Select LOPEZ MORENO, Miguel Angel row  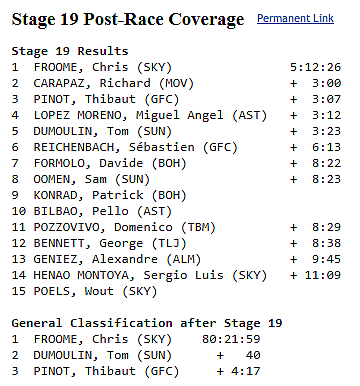click(x=176, y=115)
